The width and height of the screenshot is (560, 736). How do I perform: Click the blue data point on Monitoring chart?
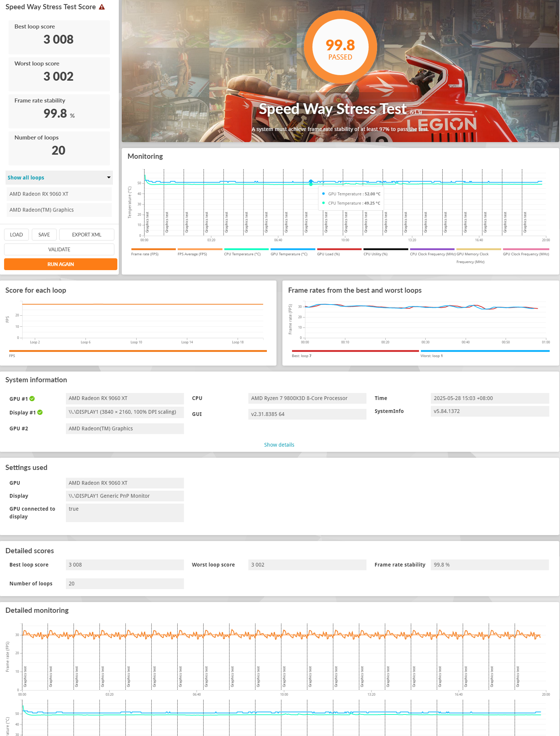311,181
